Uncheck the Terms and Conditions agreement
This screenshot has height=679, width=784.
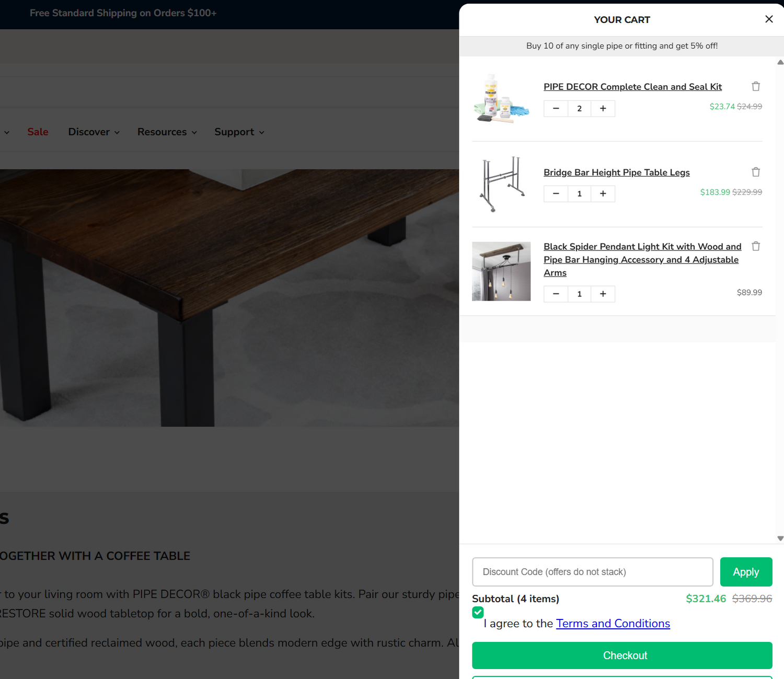coord(477,612)
